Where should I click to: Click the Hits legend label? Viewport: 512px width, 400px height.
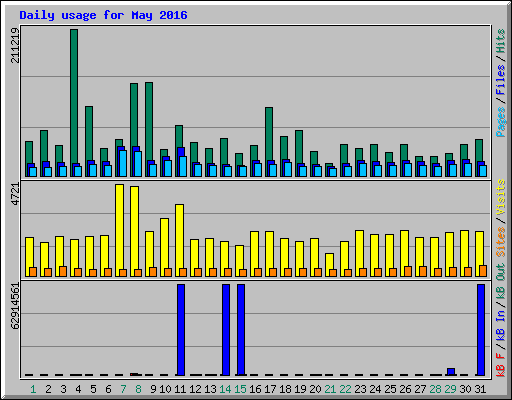pos(500,41)
